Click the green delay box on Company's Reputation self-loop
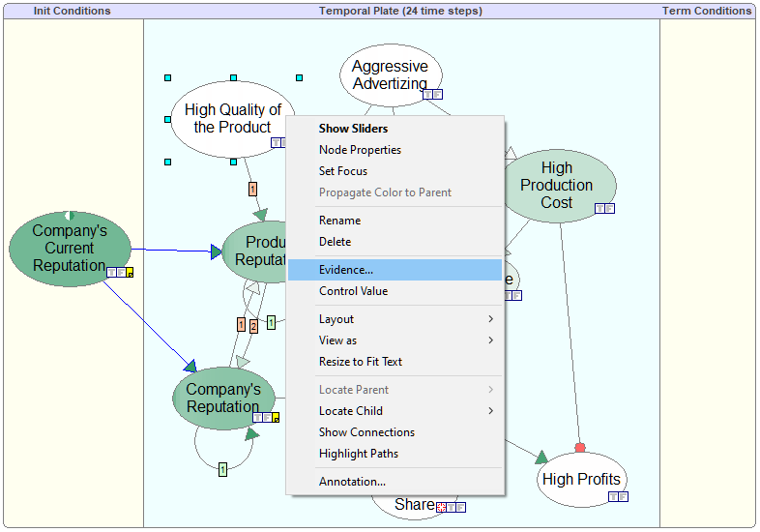Viewport: 760px width, 532px height. coord(222,469)
